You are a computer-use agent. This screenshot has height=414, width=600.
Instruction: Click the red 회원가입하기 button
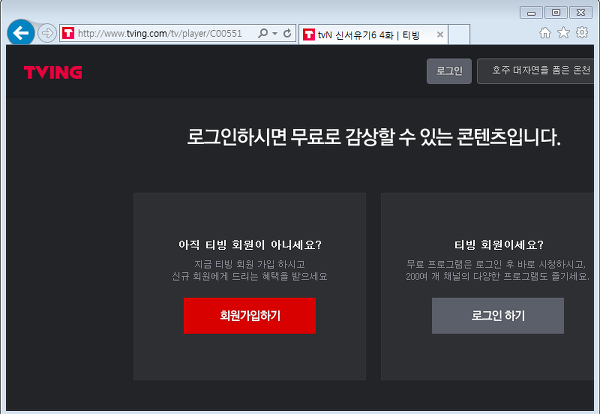pyautogui.click(x=249, y=316)
